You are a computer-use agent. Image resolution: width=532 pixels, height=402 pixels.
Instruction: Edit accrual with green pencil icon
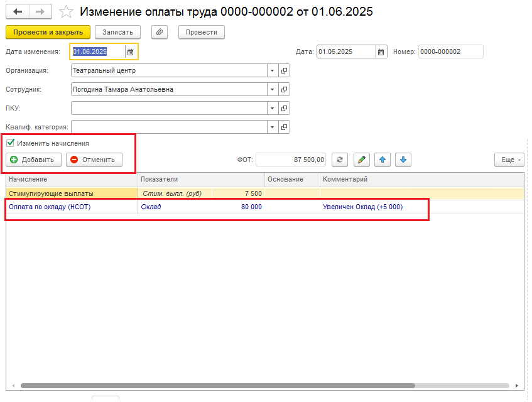coord(362,160)
